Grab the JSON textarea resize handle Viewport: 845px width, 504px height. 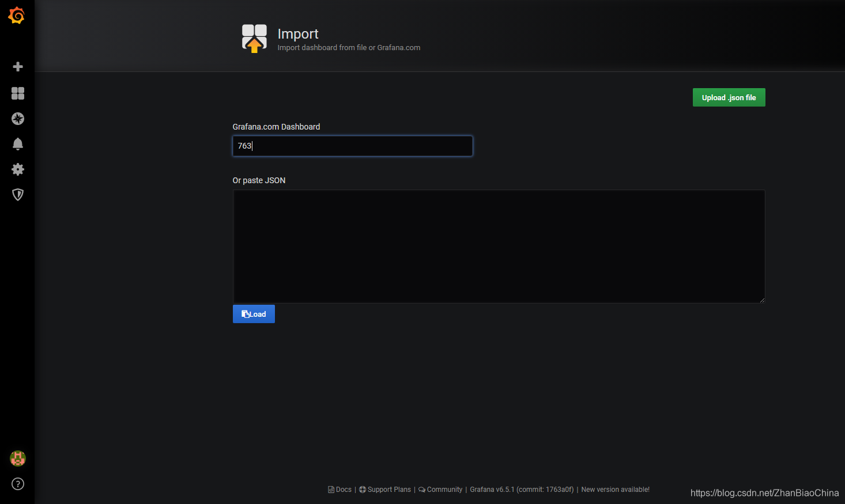click(762, 300)
